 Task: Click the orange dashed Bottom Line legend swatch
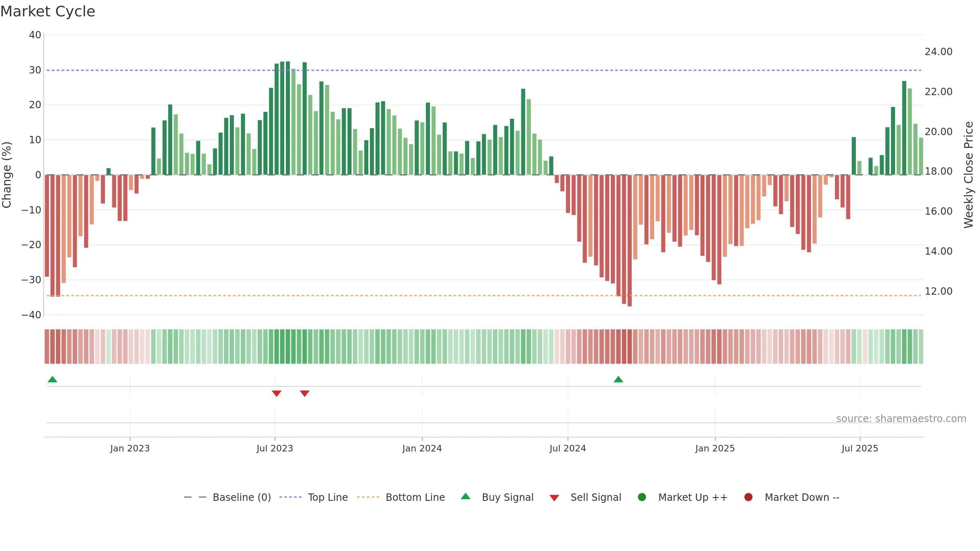coord(368,497)
